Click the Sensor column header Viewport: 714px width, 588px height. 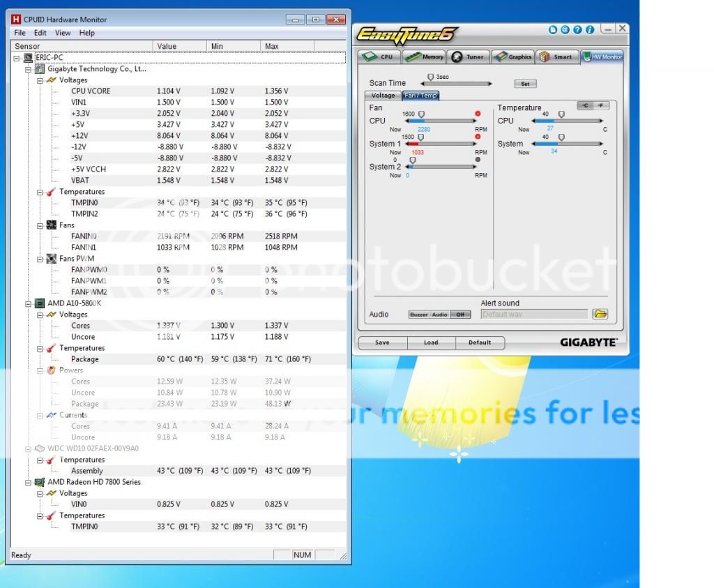pyautogui.click(x=82, y=46)
